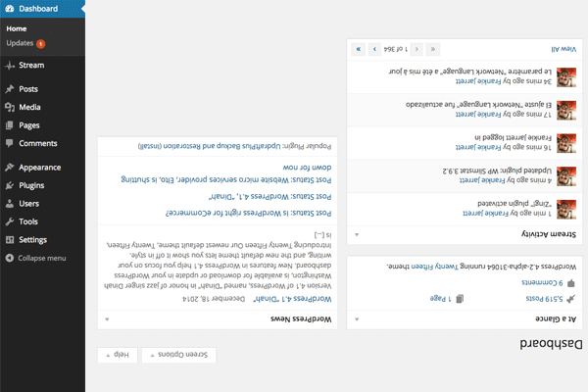Screen dimensions: 588x392
Task: Click the Appearance paintbrush icon
Action: click(10, 168)
